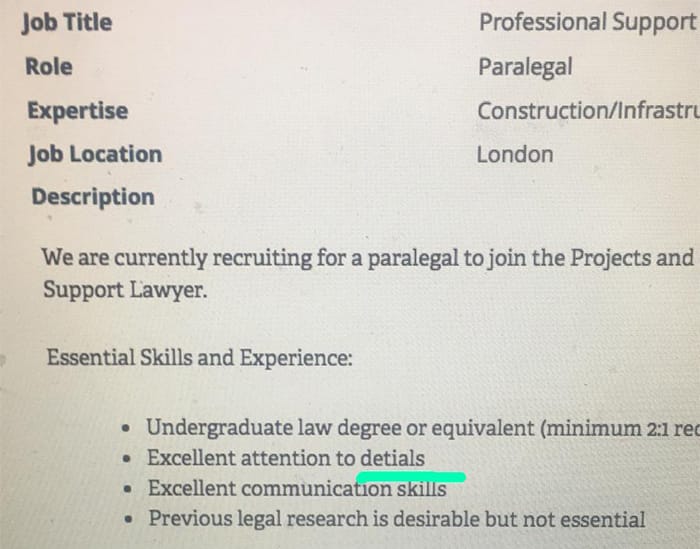Click the Construction/Infrastructure expertise value
The height and width of the screenshot is (549, 700).
pyautogui.click(x=588, y=110)
